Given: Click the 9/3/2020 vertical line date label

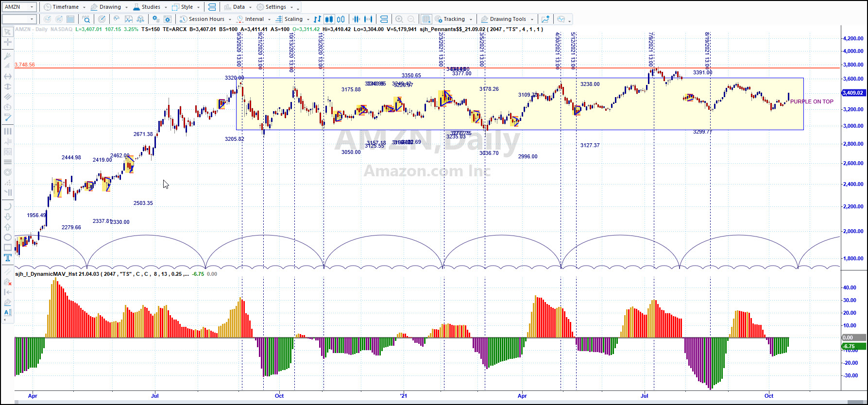Looking at the screenshot, I should [x=238, y=49].
